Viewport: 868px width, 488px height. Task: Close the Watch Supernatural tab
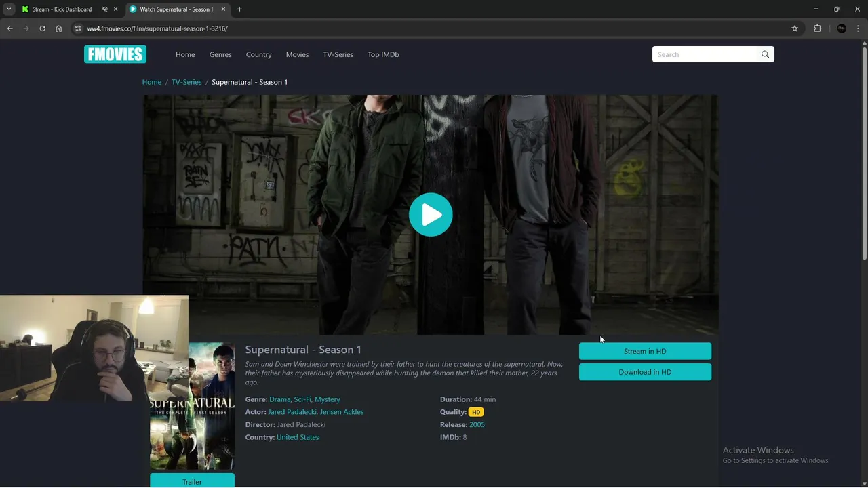click(x=223, y=9)
